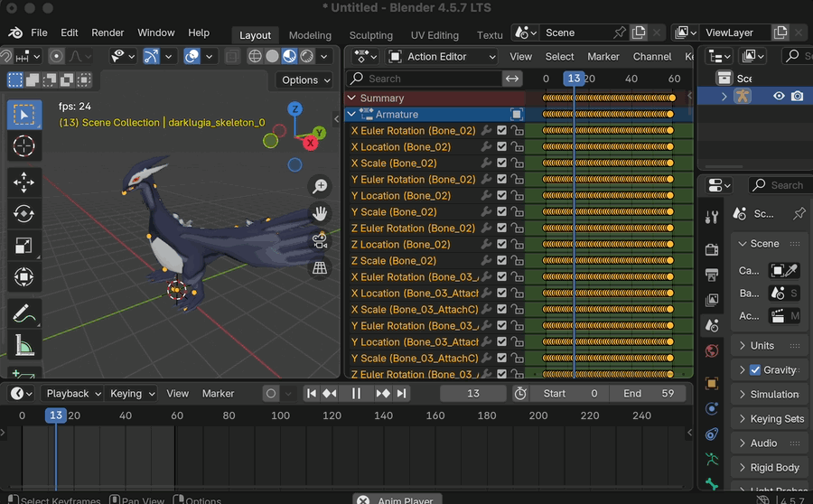The image size is (813, 504).
Task: Open the viewport Options dropdown
Action: (x=305, y=79)
